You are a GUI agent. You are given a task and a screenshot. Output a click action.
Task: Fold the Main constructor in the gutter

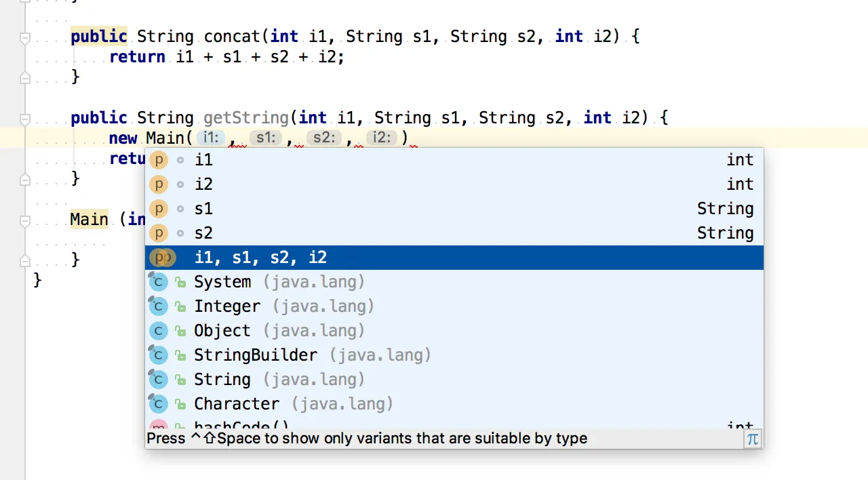click(x=25, y=221)
